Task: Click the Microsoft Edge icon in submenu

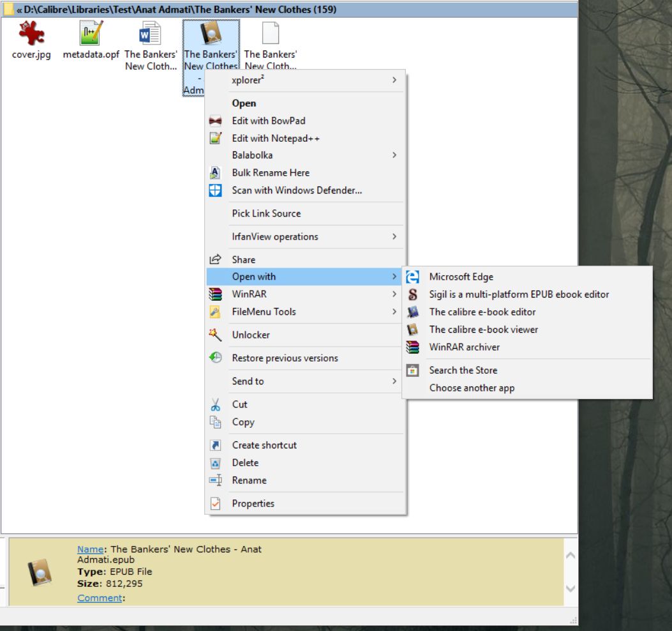Action: 412,277
